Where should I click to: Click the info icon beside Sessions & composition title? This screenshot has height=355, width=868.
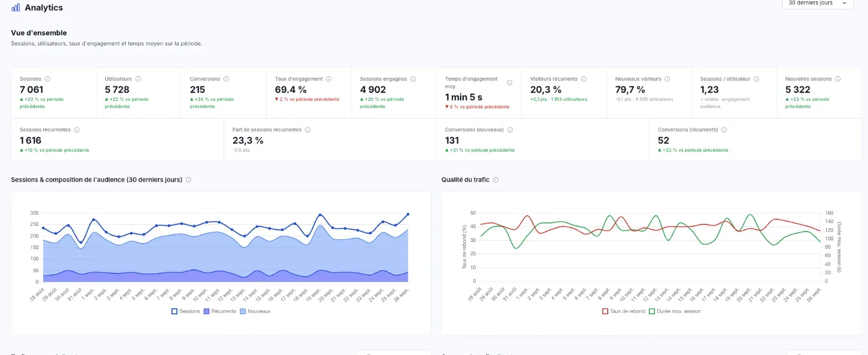coord(189,180)
